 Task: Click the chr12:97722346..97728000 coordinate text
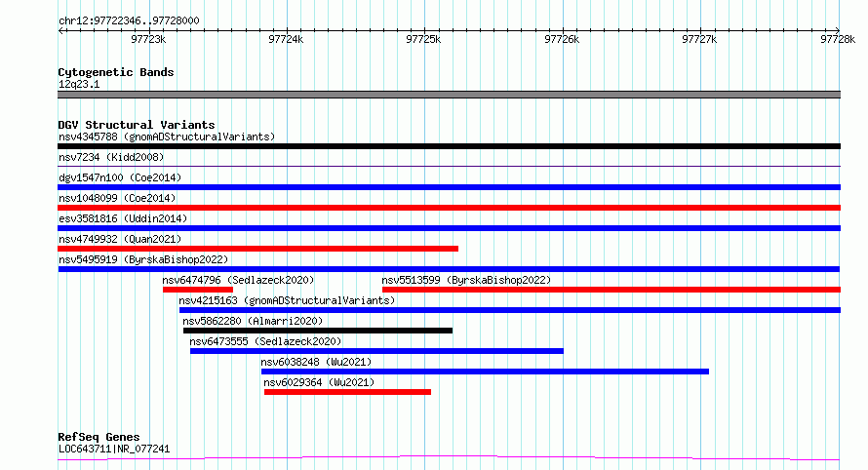point(129,20)
